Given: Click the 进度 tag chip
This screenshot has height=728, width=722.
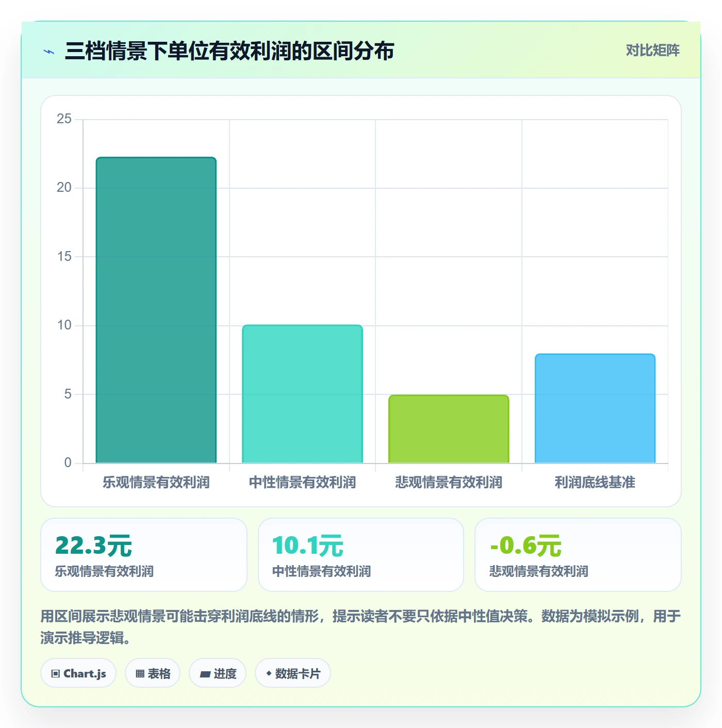Looking at the screenshot, I should [x=218, y=673].
